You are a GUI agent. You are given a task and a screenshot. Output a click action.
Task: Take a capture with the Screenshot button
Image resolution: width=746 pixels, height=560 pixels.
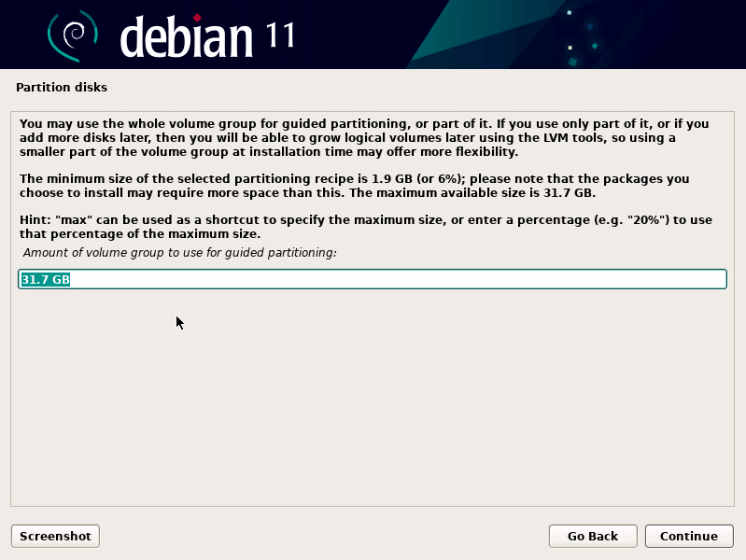click(55, 536)
